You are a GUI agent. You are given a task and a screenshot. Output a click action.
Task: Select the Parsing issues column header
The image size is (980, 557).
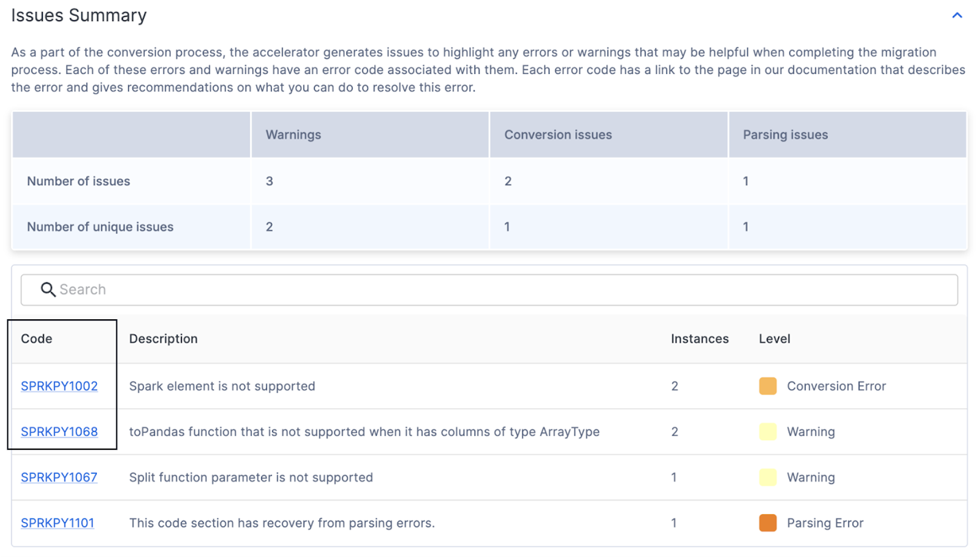pos(785,135)
